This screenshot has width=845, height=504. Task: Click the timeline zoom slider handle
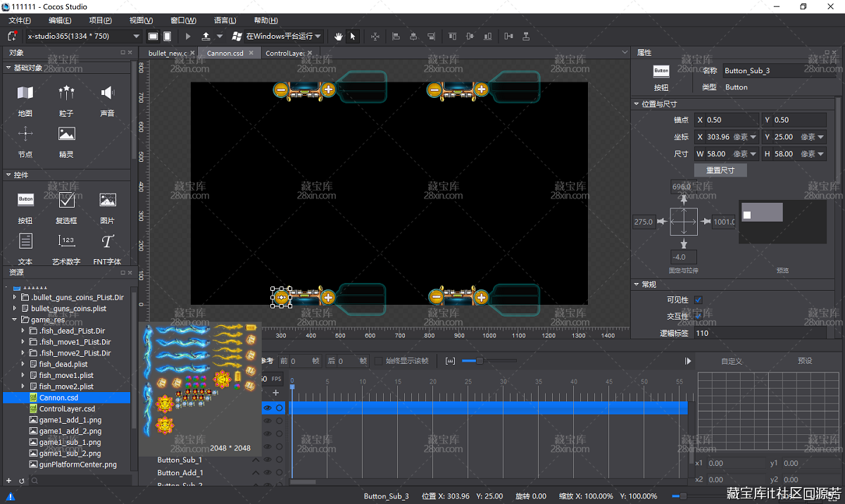[x=480, y=361]
